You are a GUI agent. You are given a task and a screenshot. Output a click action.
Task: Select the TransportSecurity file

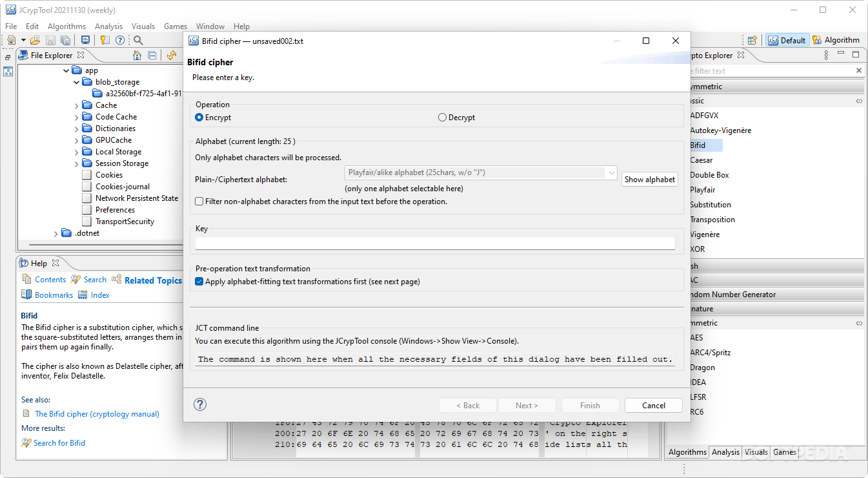coord(125,222)
